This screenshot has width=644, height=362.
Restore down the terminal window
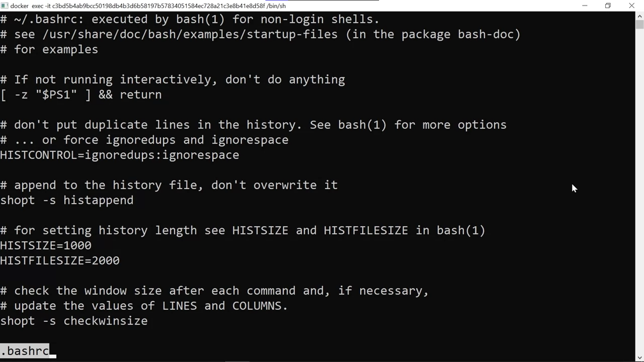608,6
